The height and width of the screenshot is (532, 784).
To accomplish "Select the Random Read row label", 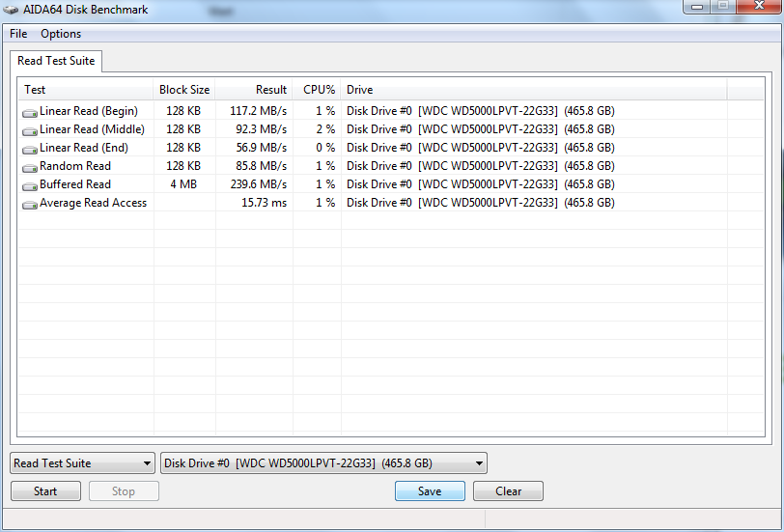I will coord(75,166).
